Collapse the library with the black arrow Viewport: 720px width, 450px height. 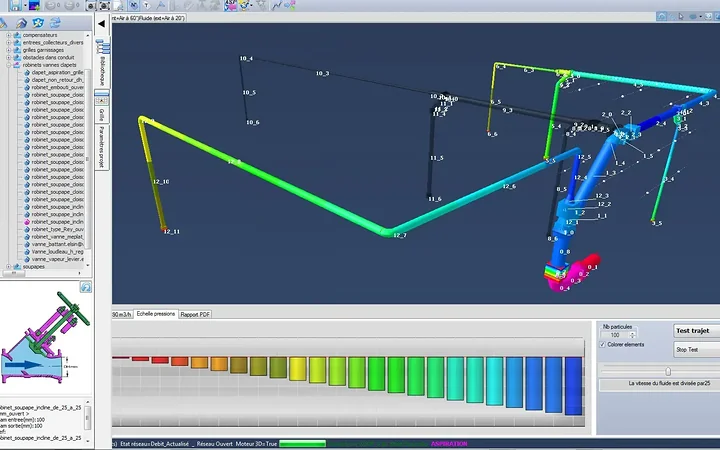click(101, 23)
